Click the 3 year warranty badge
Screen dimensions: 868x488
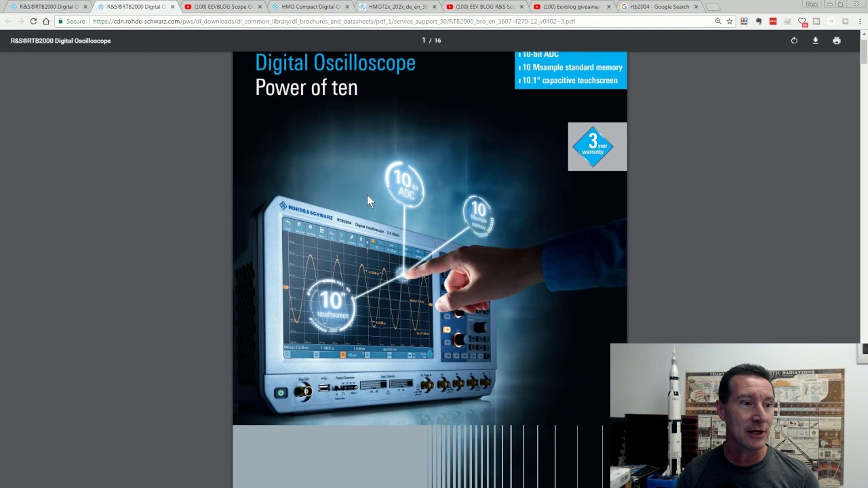pos(597,146)
